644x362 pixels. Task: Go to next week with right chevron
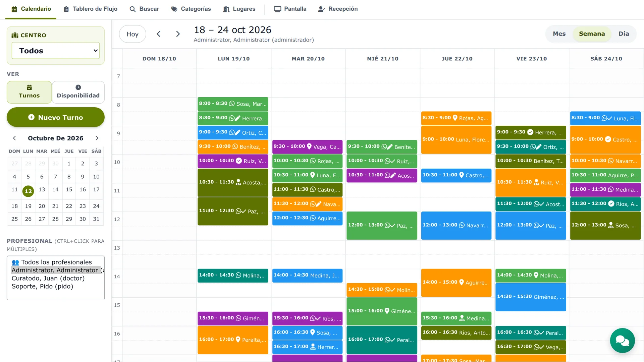coord(178,34)
